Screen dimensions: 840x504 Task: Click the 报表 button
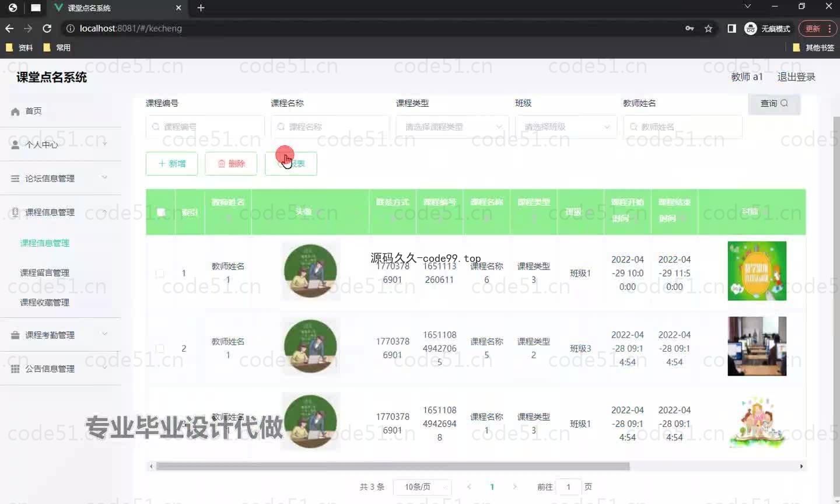pos(291,164)
